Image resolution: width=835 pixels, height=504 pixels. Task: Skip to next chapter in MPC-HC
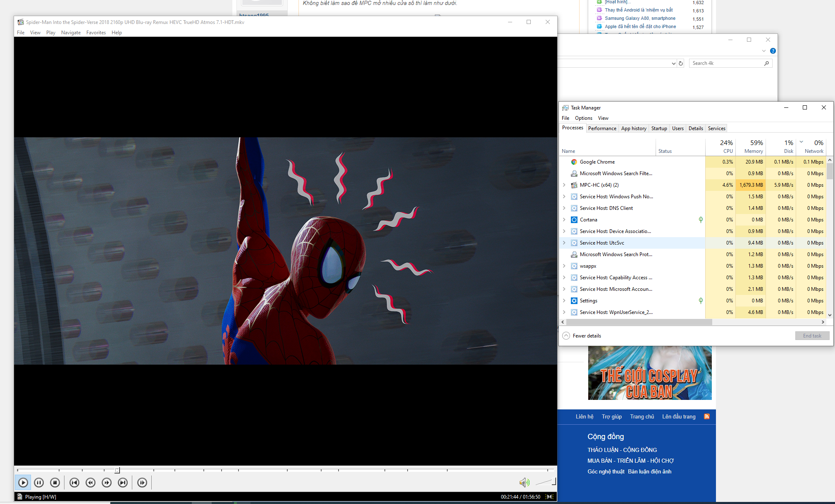pyautogui.click(x=123, y=482)
